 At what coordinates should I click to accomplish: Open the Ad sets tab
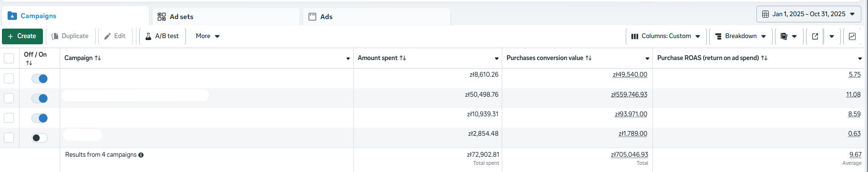[x=226, y=17]
